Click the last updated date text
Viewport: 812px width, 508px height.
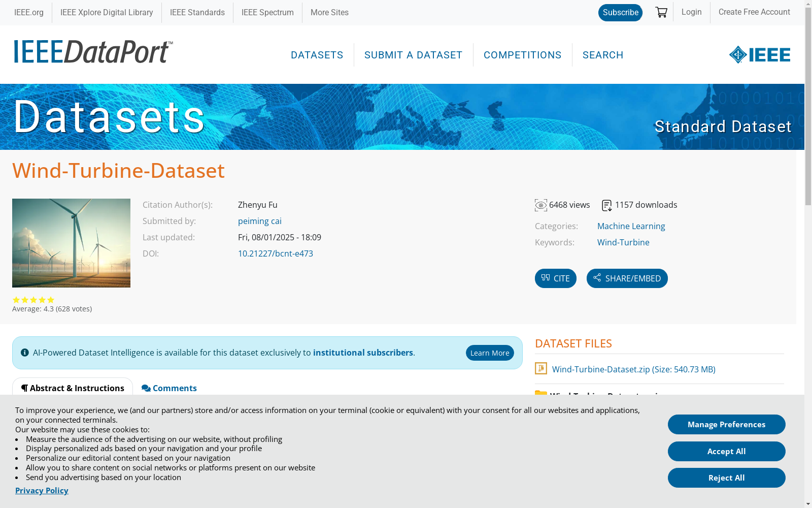pyautogui.click(x=280, y=237)
